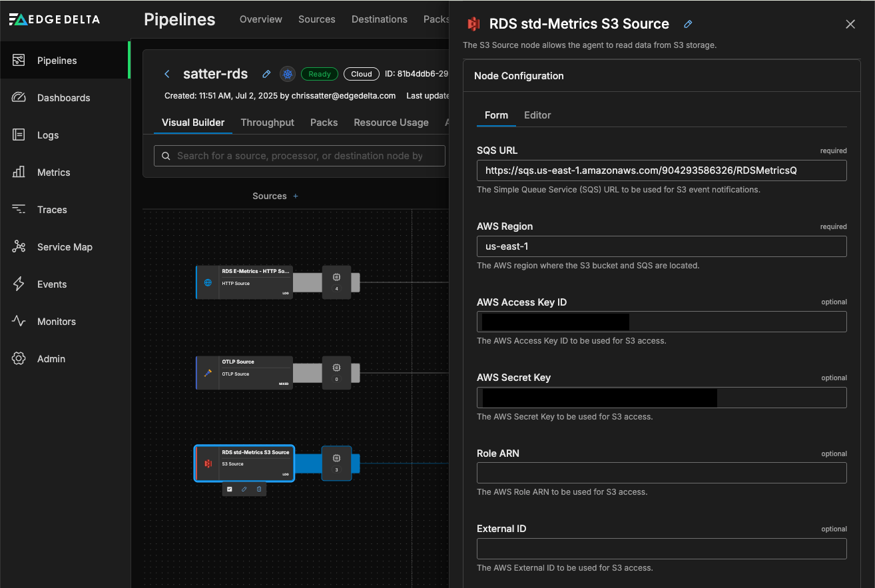Navigate to Destinations in the top menu

tap(379, 19)
